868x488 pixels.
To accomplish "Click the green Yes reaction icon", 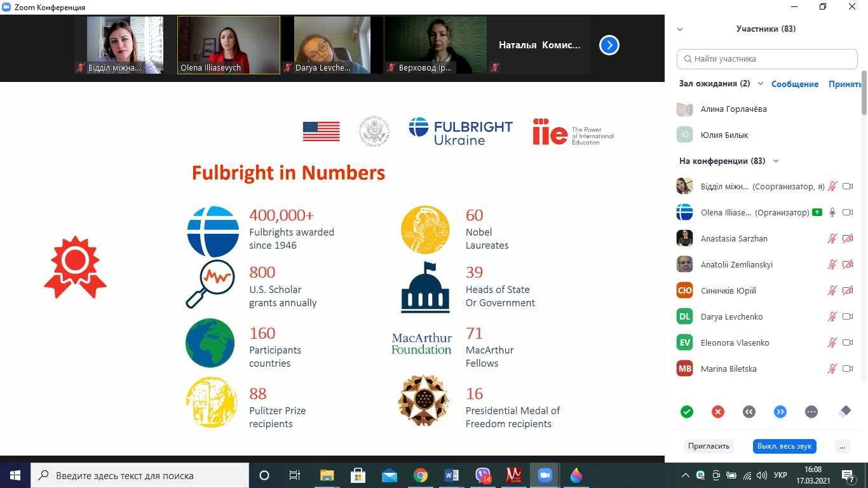I will pyautogui.click(x=686, y=412).
